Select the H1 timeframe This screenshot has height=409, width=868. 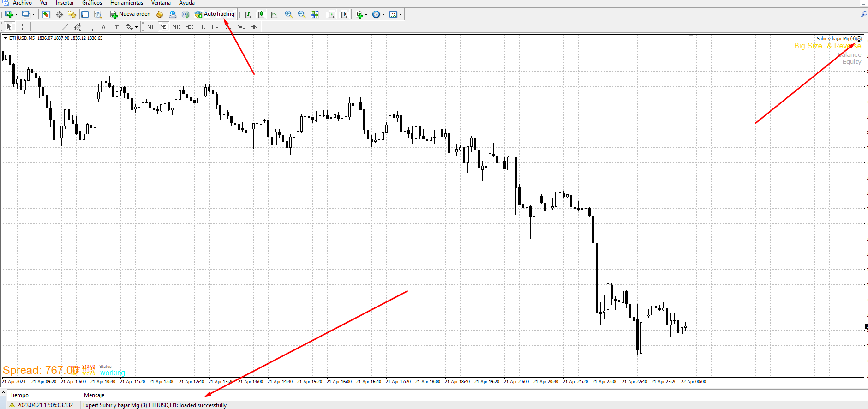tap(202, 27)
